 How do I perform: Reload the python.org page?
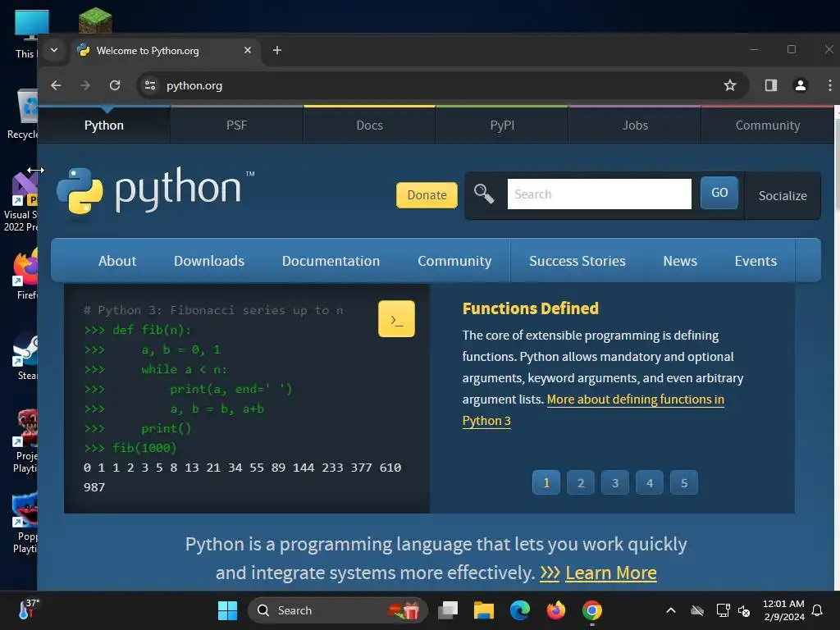pos(115,85)
